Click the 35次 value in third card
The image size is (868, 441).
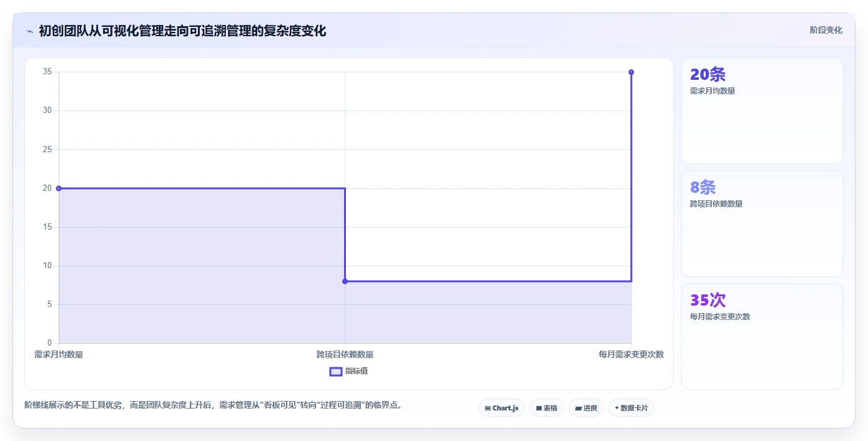(x=708, y=300)
